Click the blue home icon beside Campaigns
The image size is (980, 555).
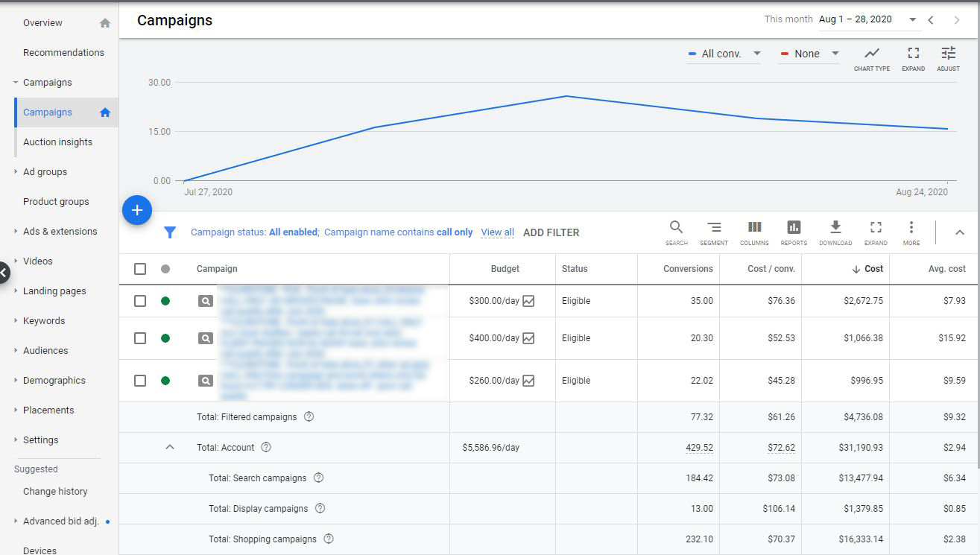[x=105, y=112]
